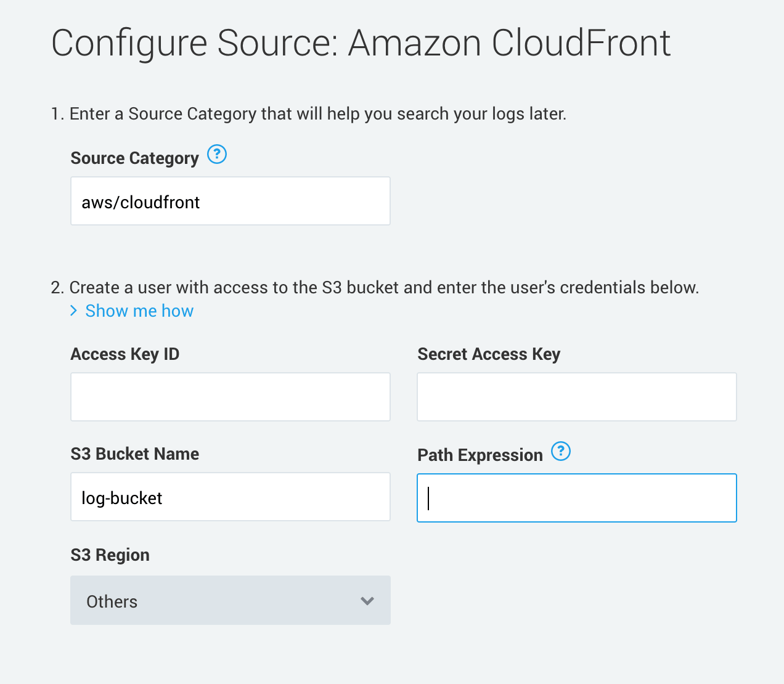Click the 'S3 Bucket Name' label
Viewport: 784px width, 684px height.
coord(135,454)
